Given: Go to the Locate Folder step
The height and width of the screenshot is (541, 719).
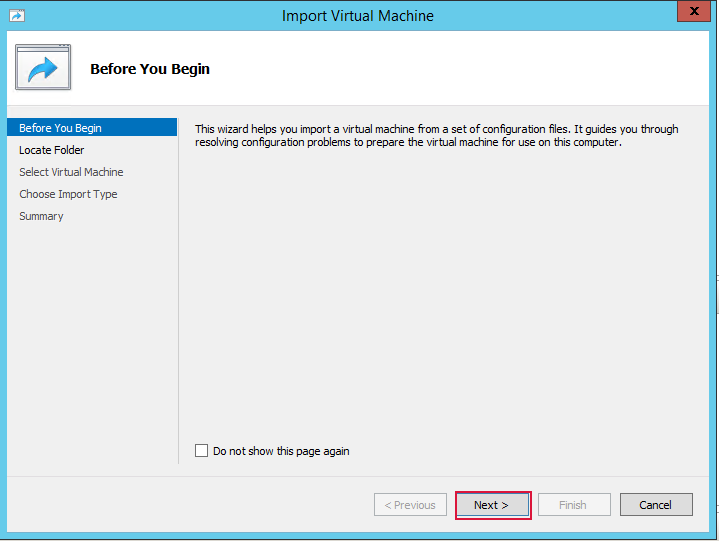Looking at the screenshot, I should (52, 150).
